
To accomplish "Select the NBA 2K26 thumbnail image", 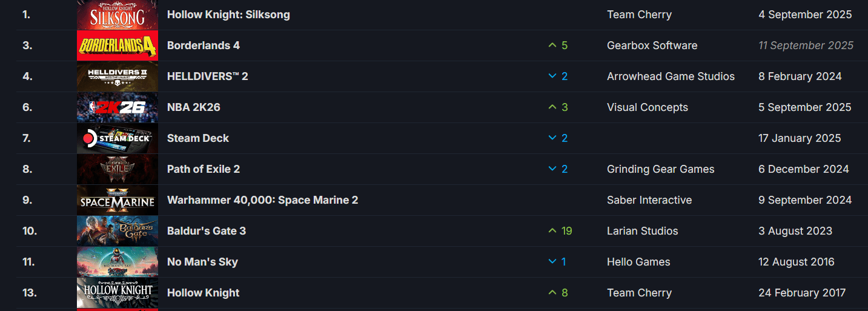I will pyautogui.click(x=117, y=107).
